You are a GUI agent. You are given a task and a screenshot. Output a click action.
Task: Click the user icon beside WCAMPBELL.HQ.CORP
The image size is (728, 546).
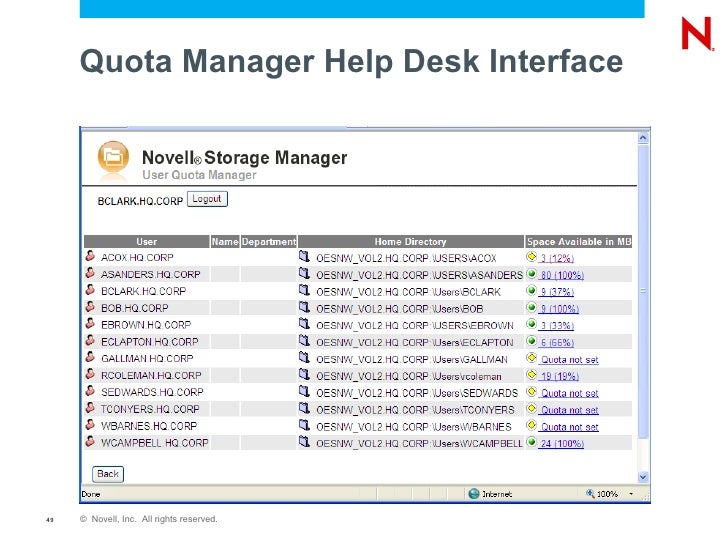tap(90, 442)
